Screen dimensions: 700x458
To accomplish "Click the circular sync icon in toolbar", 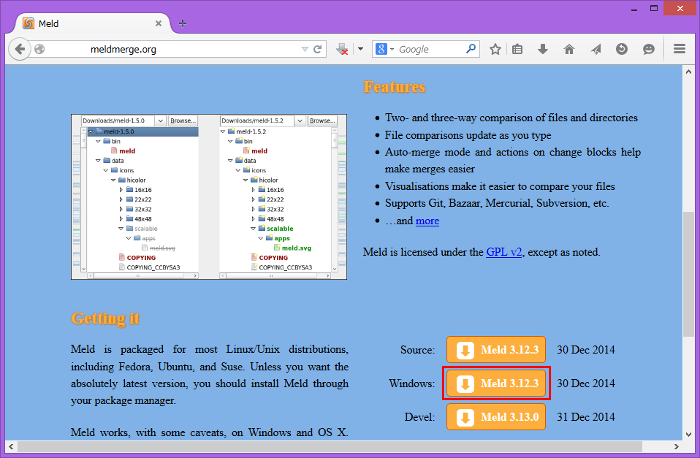I will coord(622,49).
